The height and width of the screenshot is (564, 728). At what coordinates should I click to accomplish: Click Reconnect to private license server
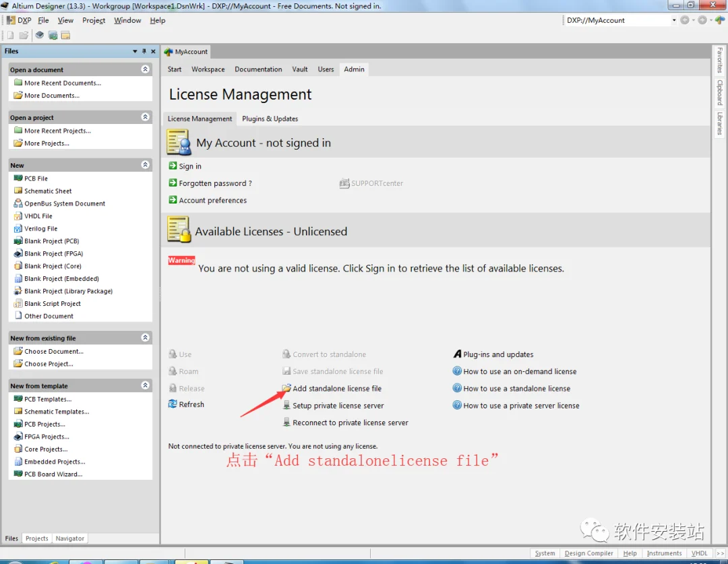pyautogui.click(x=350, y=422)
